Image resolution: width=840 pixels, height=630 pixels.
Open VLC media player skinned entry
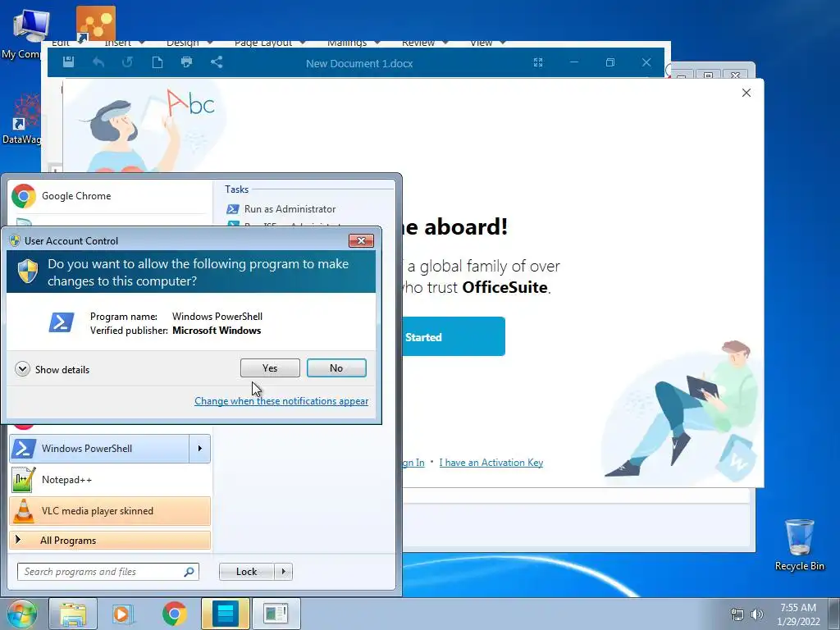click(x=110, y=510)
